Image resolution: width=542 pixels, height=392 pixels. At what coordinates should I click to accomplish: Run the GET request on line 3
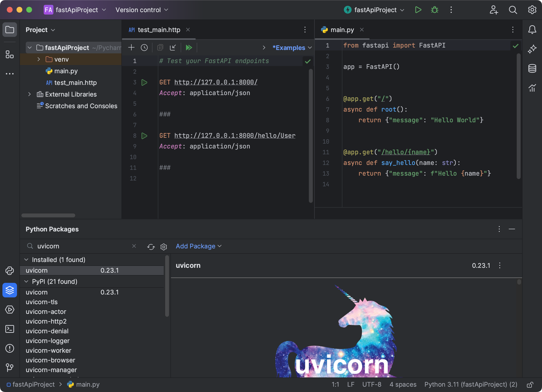(x=144, y=82)
